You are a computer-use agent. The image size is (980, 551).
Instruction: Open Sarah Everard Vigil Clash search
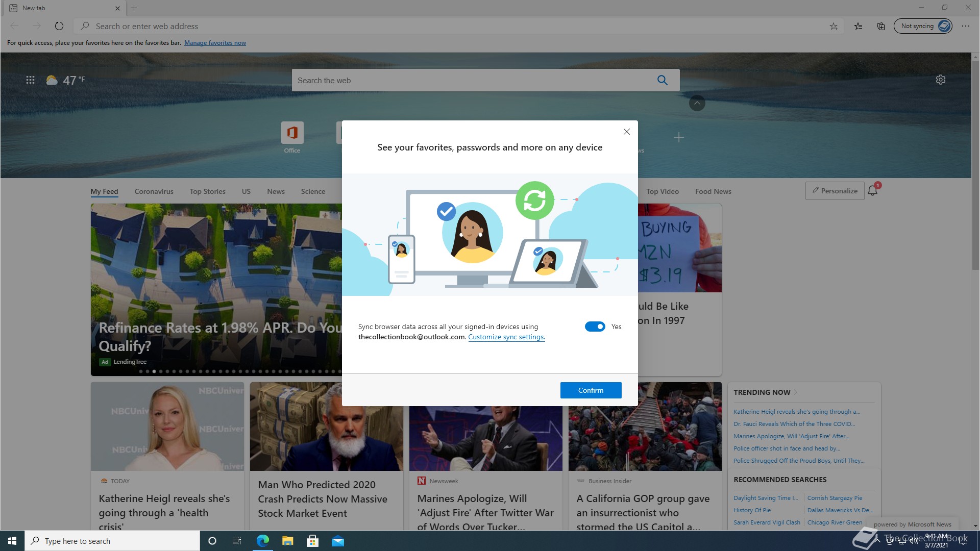click(x=767, y=522)
